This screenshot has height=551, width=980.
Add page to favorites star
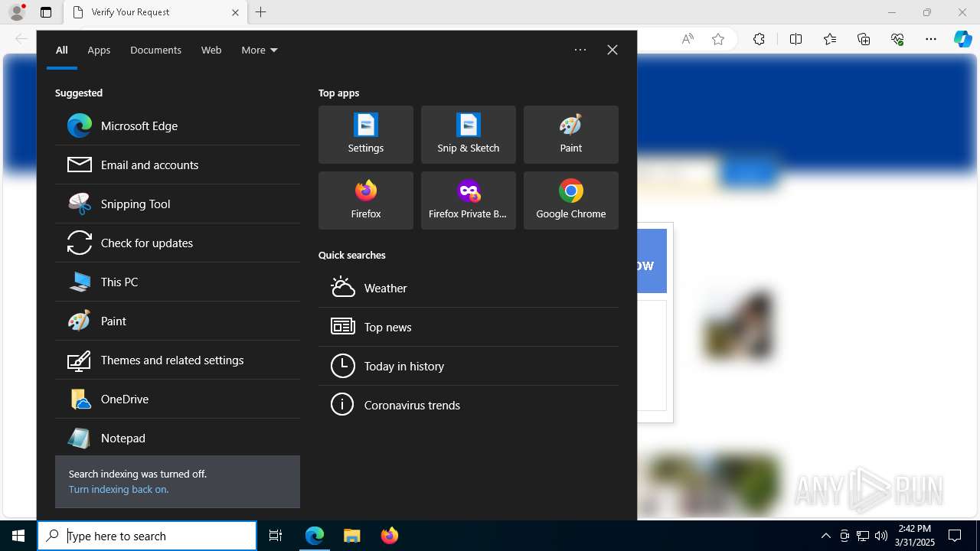718,39
